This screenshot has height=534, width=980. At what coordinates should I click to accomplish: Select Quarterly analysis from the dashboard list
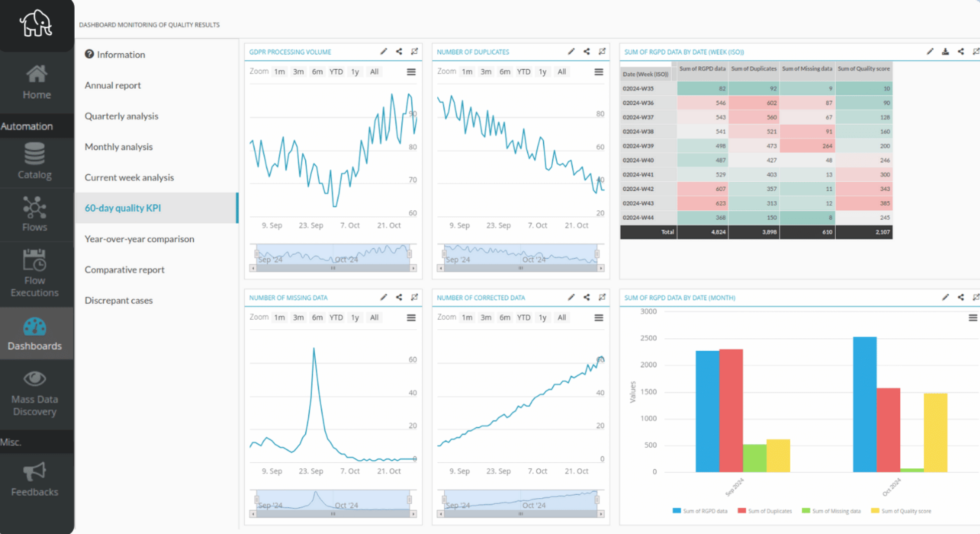click(x=122, y=116)
